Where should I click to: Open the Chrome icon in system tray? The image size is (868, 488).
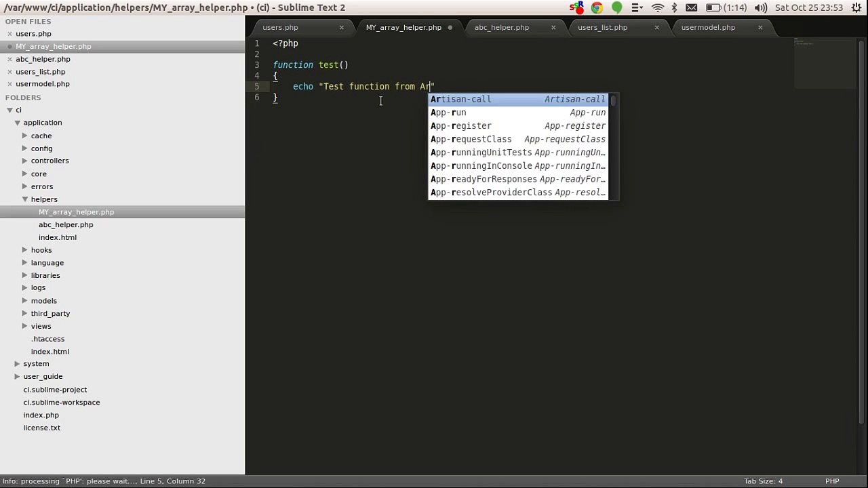597,7
